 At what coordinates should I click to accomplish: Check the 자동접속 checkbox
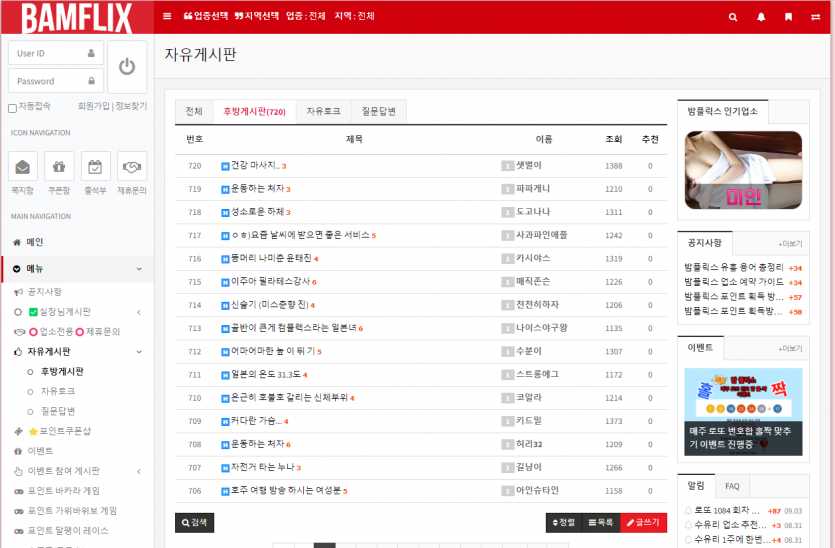[x=12, y=108]
